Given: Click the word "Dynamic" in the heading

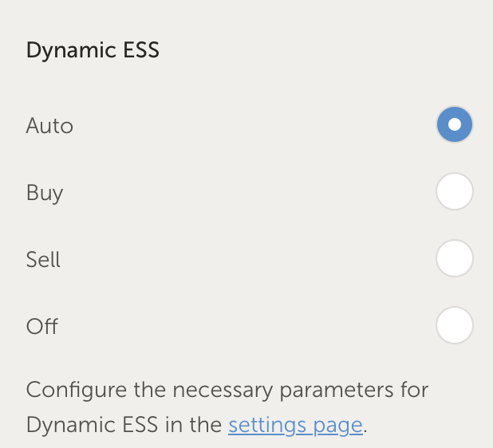Looking at the screenshot, I should click(72, 50).
